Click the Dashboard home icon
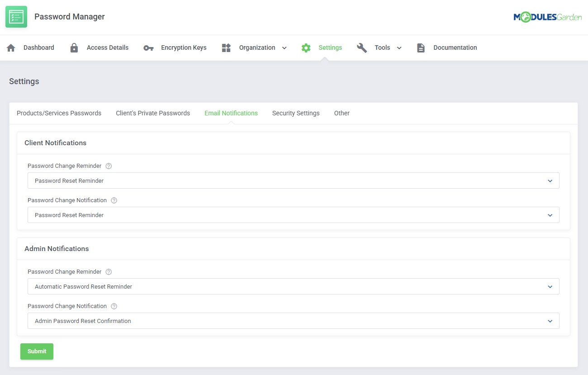Viewport: 588px width, 375px height. [11, 47]
